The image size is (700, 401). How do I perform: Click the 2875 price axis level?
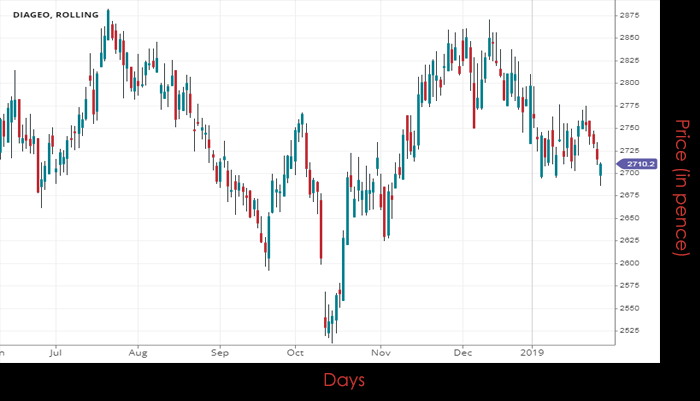(x=630, y=16)
